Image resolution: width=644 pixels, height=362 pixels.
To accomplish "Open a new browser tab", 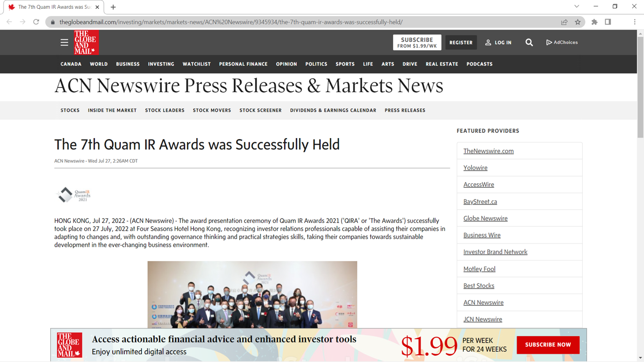I will [x=113, y=7].
